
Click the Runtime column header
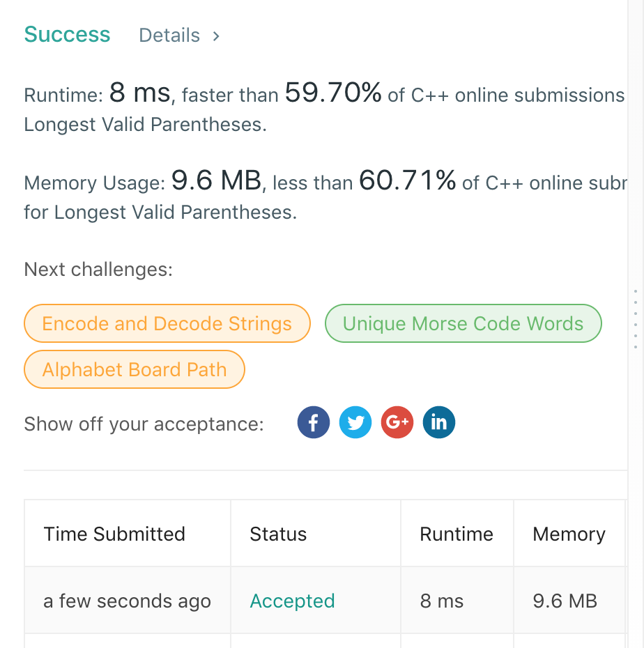pos(457,534)
